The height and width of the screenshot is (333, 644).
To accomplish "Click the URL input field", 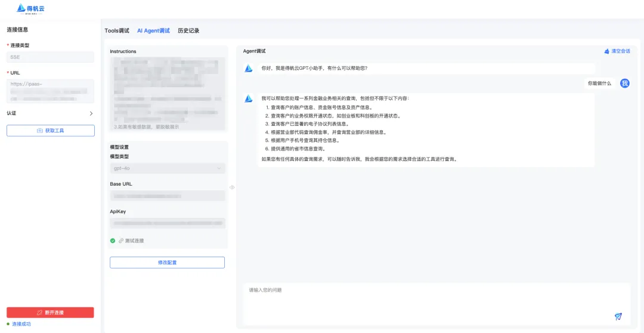I will 51,91.
